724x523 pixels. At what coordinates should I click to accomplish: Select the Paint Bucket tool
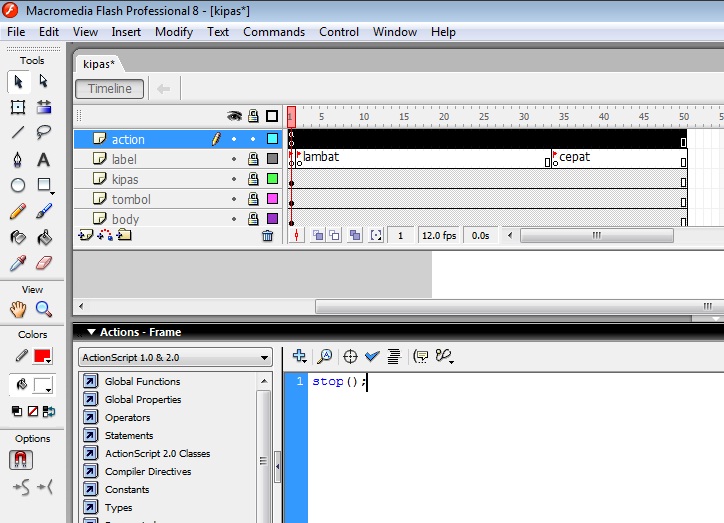pos(44,237)
